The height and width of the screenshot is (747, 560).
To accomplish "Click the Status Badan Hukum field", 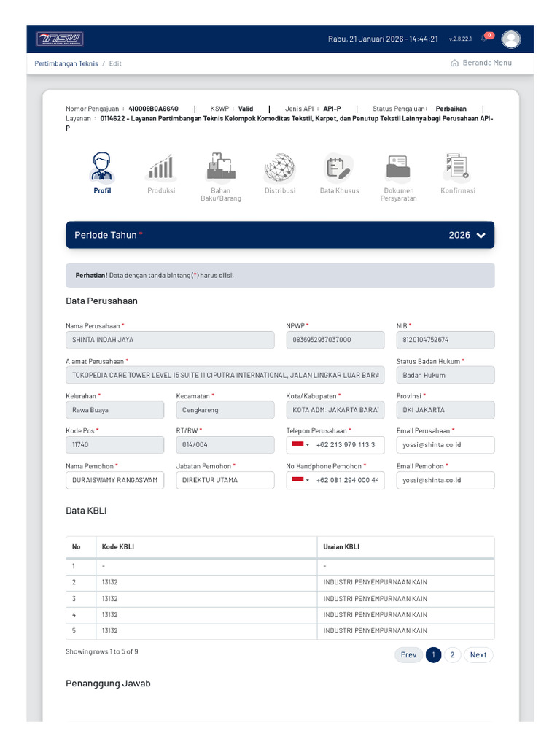I will pos(446,376).
